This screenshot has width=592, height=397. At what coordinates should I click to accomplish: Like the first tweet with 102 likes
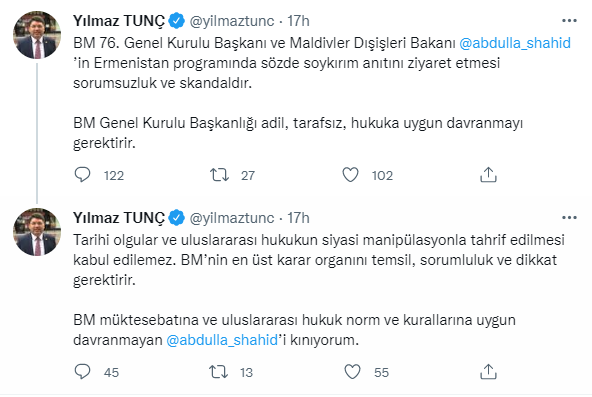[x=350, y=175]
